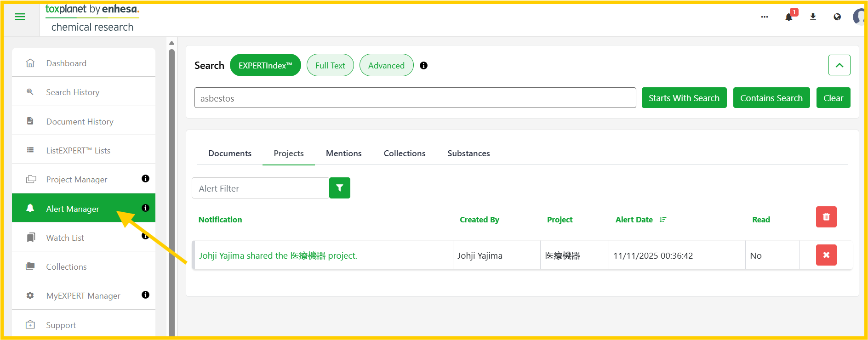868x340 pixels.
Task: Open the globe language icon
Action: 837,17
